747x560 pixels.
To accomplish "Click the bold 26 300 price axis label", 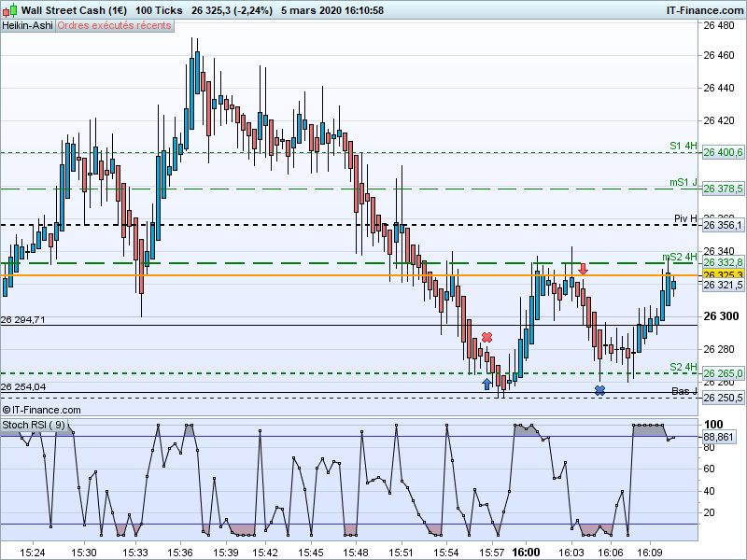I will click(x=721, y=316).
